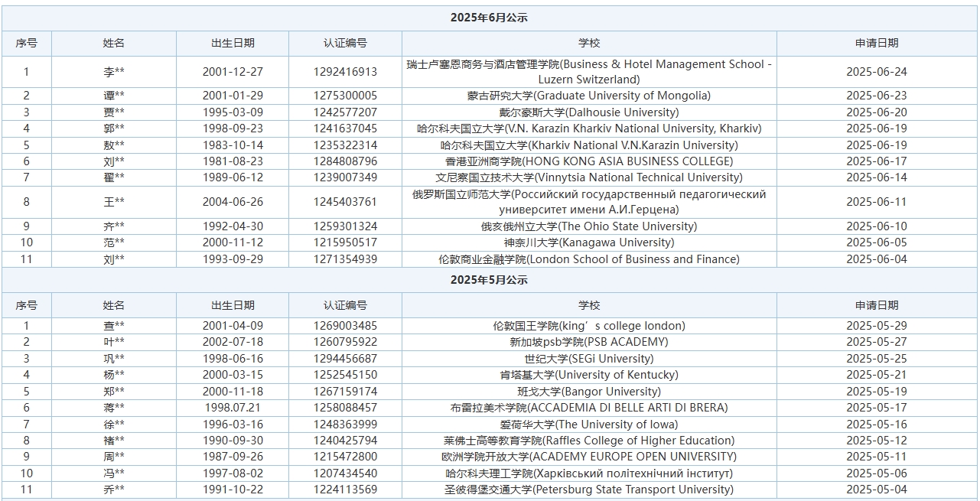The height and width of the screenshot is (501, 980).
Task: Click application date 2025-05-04
Action: [x=877, y=490]
